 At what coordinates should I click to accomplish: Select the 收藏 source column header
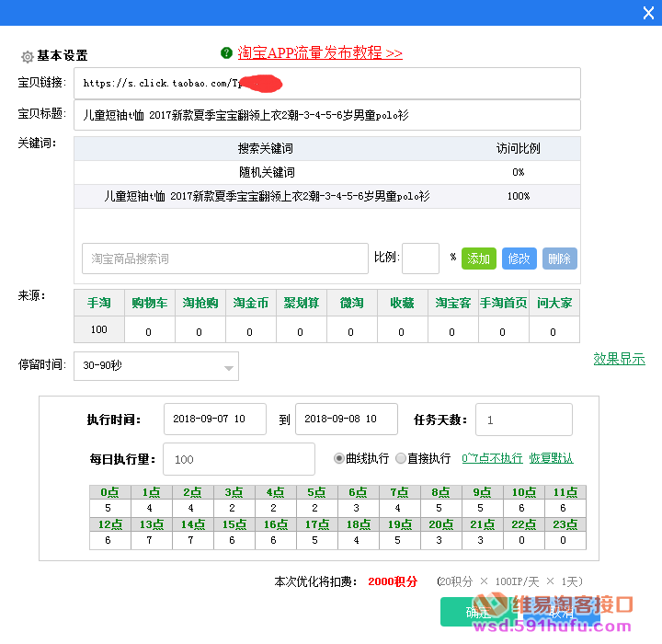tap(403, 303)
